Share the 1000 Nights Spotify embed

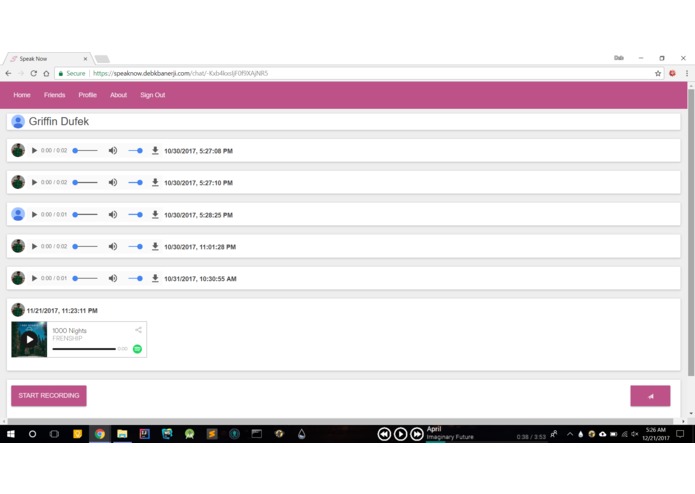pyautogui.click(x=138, y=330)
